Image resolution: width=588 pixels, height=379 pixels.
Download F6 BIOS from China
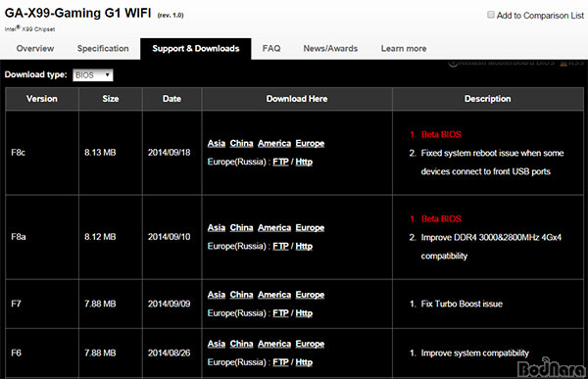pos(241,344)
